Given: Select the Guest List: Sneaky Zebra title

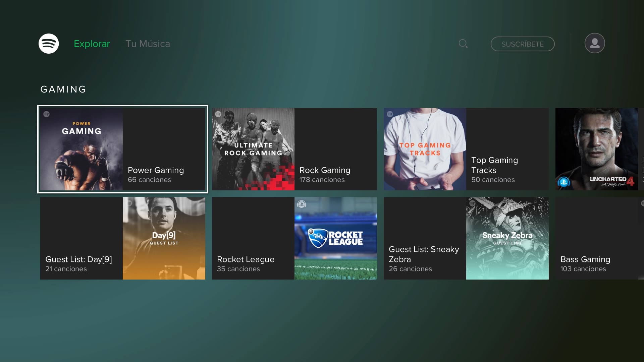Looking at the screenshot, I should 424,254.
